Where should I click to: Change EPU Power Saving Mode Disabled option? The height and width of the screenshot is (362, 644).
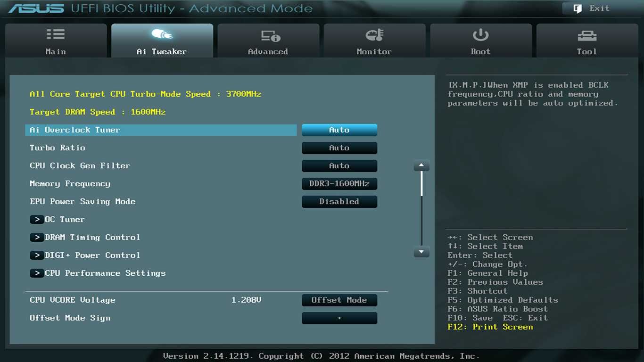point(339,202)
